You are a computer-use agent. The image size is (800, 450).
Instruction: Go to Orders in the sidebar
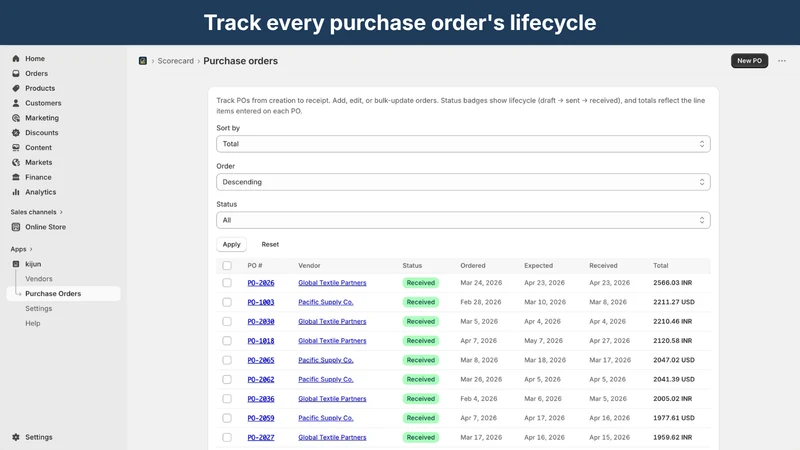(36, 73)
